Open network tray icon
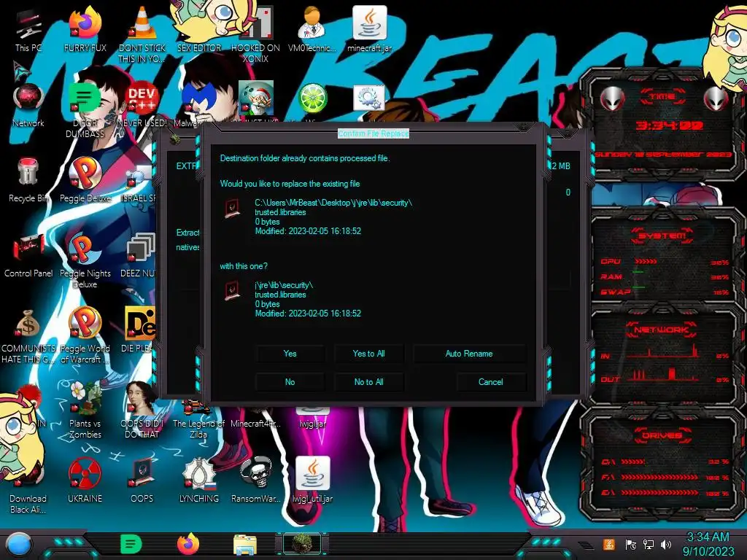 click(649, 544)
